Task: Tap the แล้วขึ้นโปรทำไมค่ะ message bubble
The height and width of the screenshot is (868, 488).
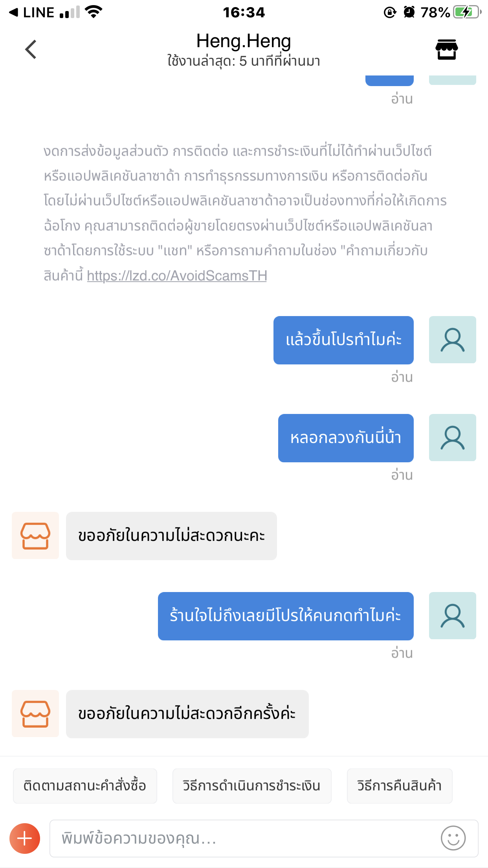Action: (x=343, y=340)
